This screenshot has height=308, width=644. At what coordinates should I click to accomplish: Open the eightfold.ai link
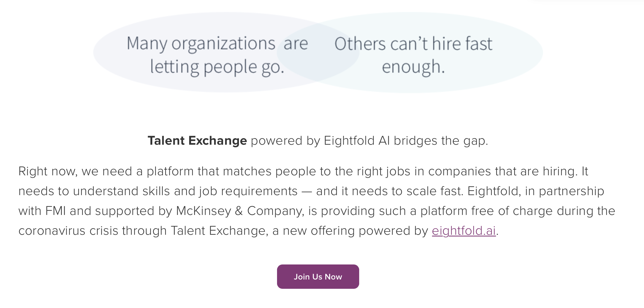pyautogui.click(x=464, y=231)
